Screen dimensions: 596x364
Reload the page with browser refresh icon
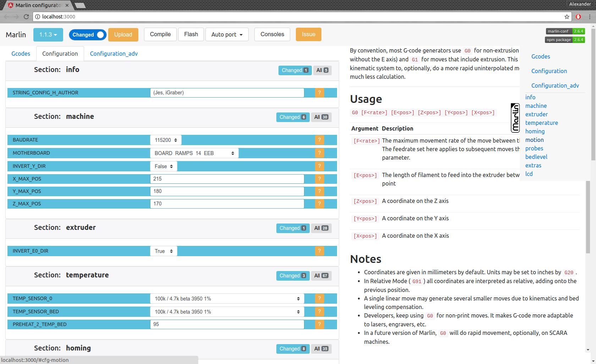coord(26,17)
